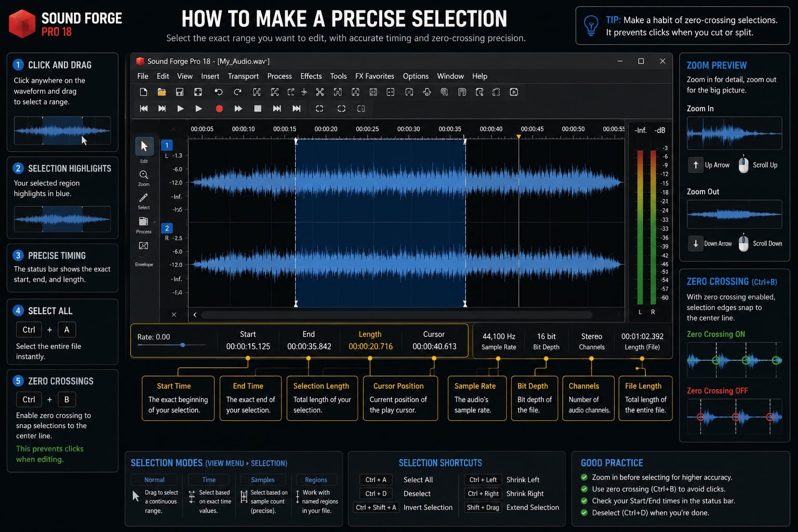The width and height of the screenshot is (798, 532).
Task: Click the channel 1 number badge
Action: tap(167, 145)
